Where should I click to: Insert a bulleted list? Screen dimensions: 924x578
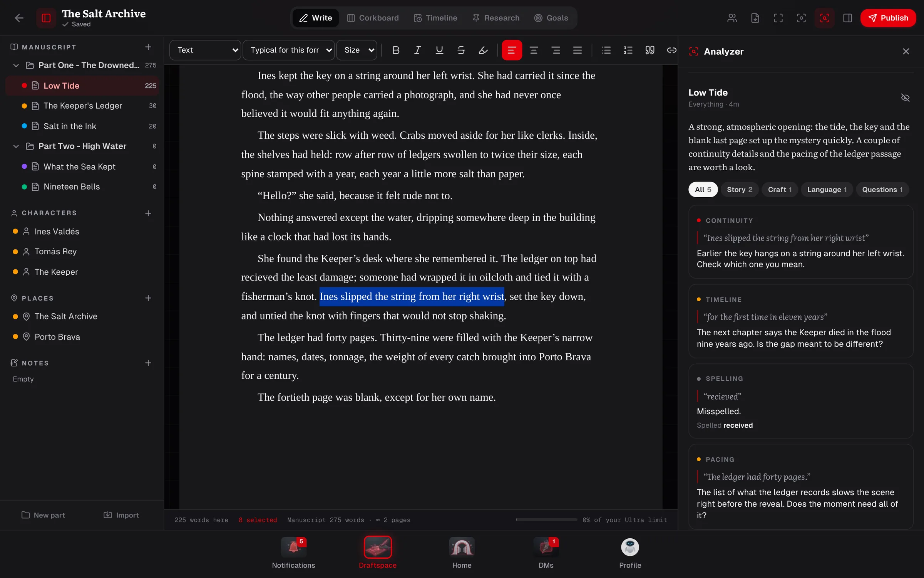[606, 50]
